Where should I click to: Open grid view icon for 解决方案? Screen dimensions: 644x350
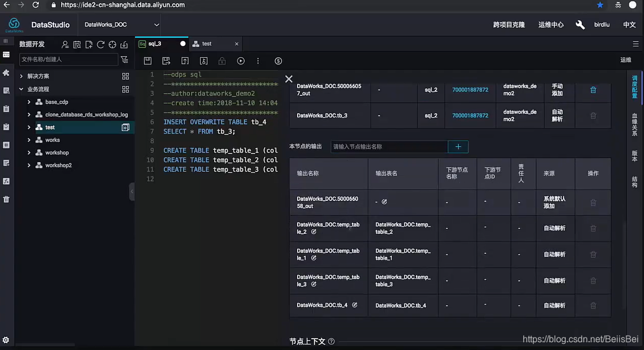[x=125, y=77]
